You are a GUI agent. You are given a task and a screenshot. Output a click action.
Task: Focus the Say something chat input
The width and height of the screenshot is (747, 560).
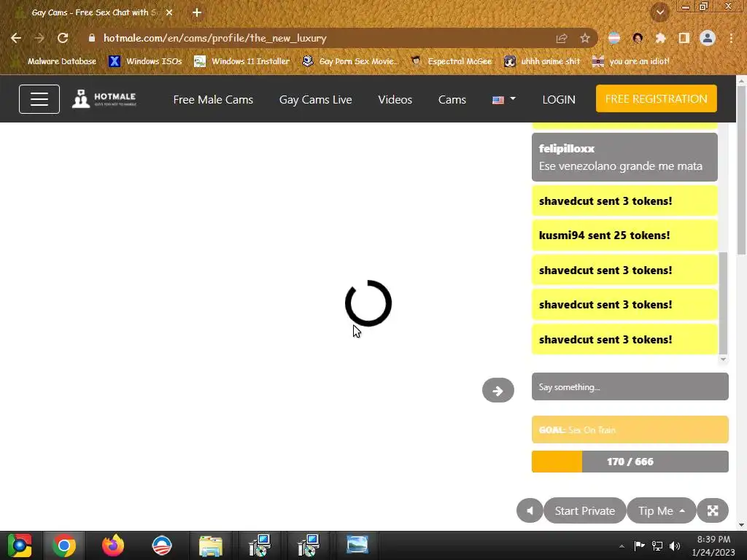[630, 386]
